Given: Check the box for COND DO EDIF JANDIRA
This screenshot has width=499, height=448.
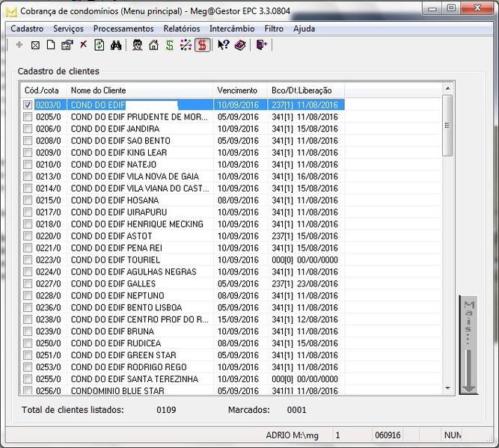Looking at the screenshot, I should pyautogui.click(x=28, y=129).
